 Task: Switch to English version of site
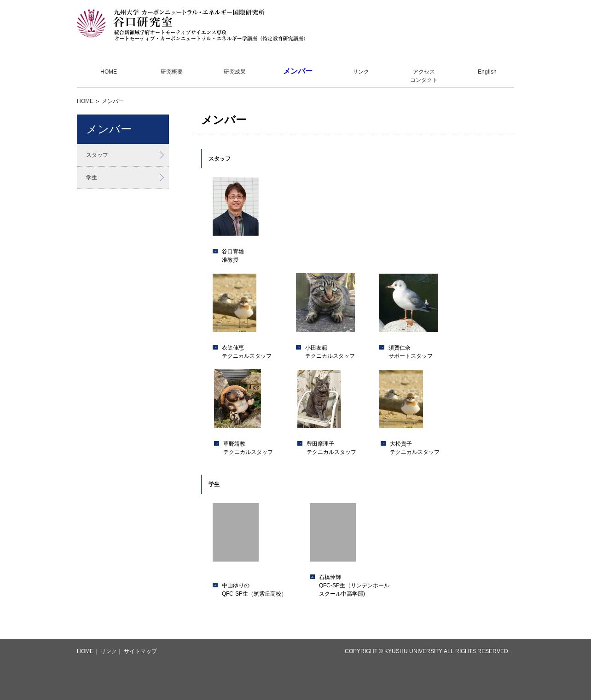(x=487, y=72)
